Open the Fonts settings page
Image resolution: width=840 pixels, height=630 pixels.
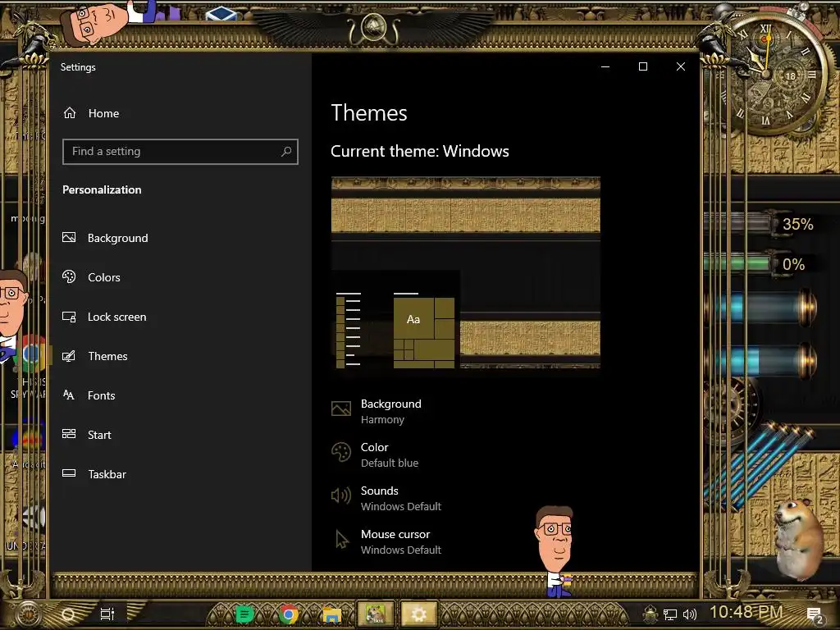pos(101,395)
